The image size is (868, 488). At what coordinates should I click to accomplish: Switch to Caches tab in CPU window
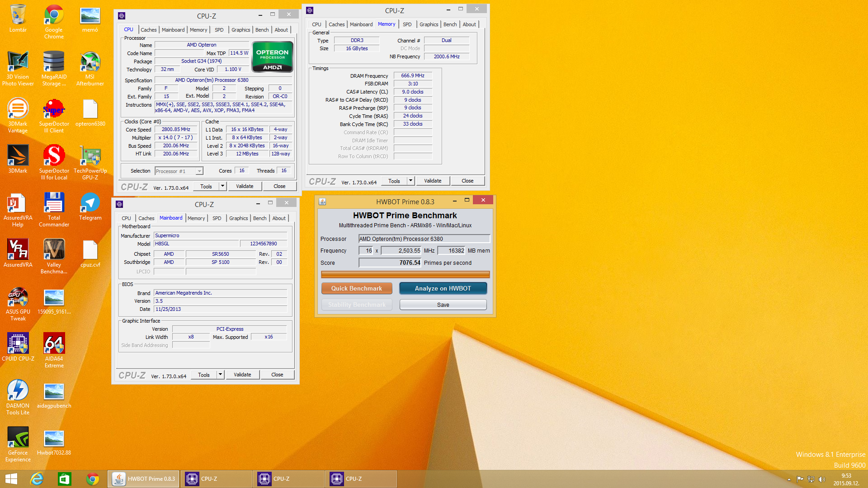tap(148, 30)
